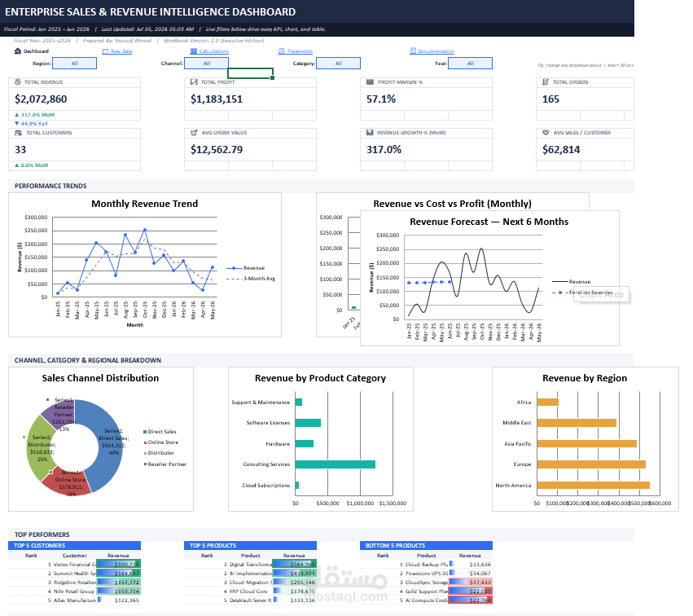
Task: Select the ERP Cloud Core product row
Action: [250, 592]
